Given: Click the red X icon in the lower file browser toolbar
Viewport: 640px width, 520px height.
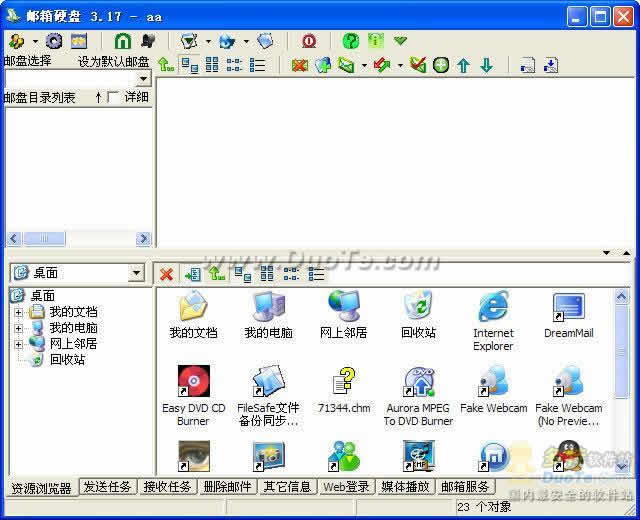Looking at the screenshot, I should click(x=166, y=274).
